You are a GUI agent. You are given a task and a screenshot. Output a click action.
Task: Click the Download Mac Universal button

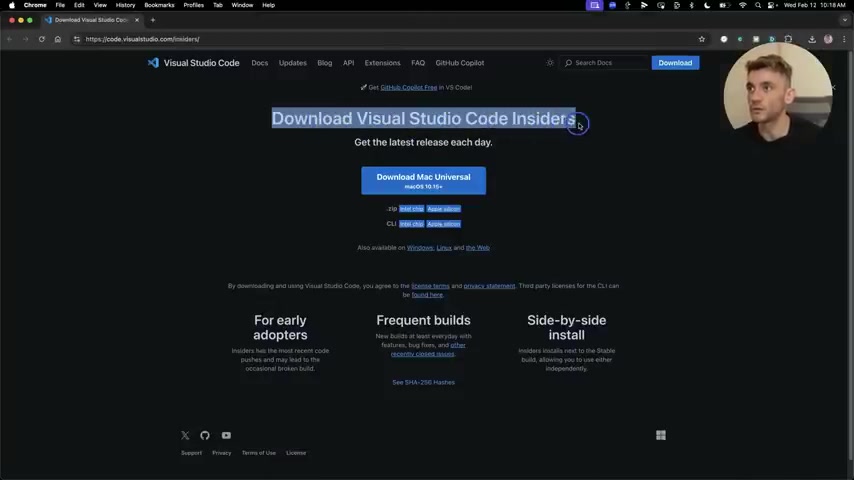(424, 180)
